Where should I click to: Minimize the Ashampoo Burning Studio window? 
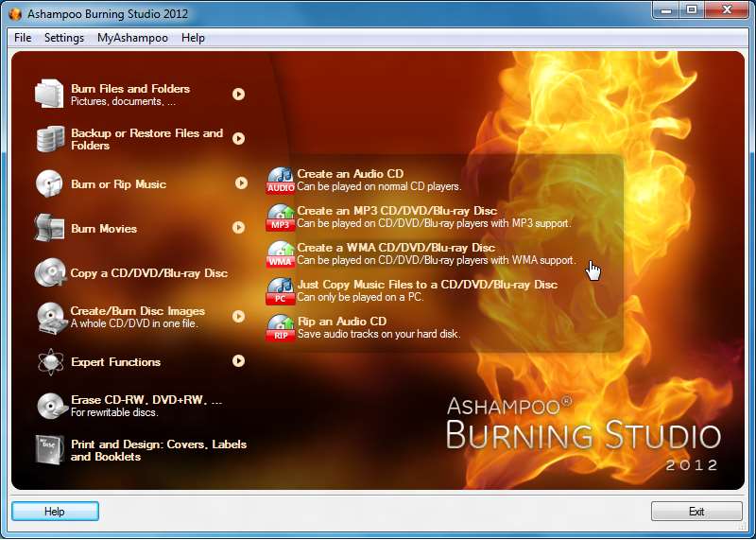(666, 10)
